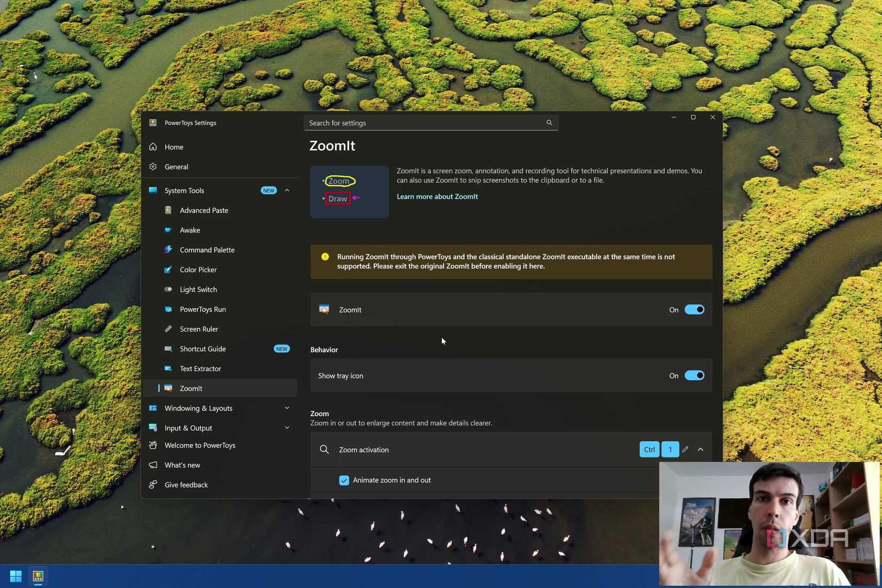Expand the Windowing & Layouts section
Viewport: 882px width, 588px height.
(287, 408)
